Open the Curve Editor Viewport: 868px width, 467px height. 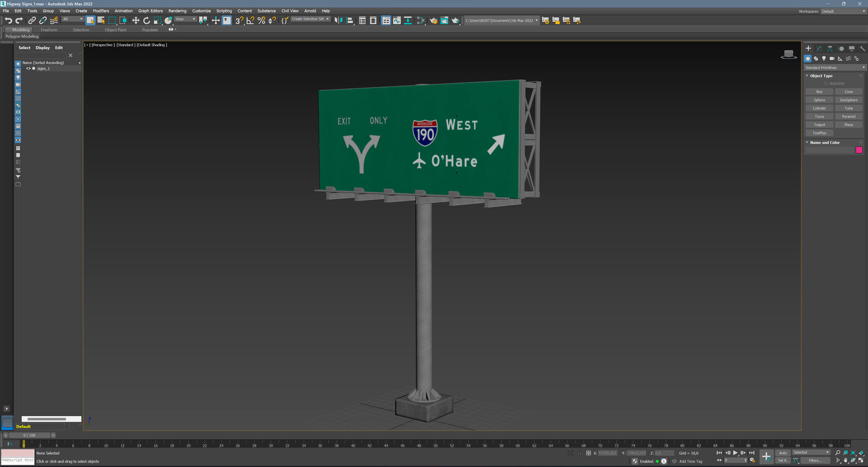point(396,20)
